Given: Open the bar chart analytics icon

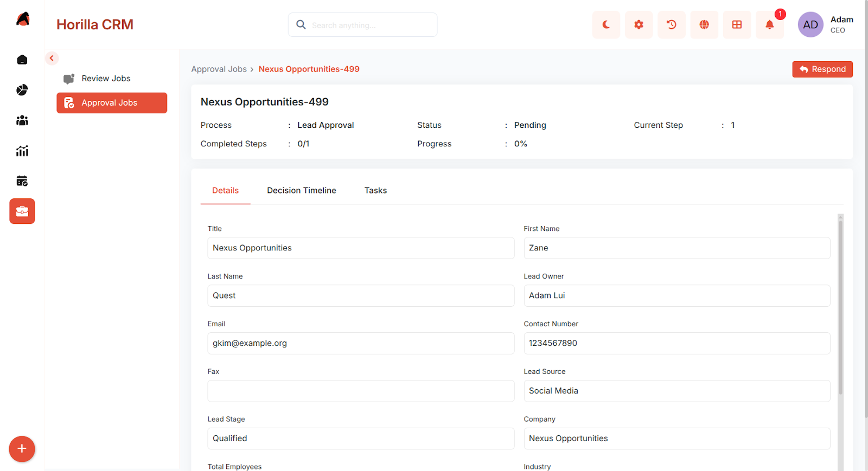Looking at the screenshot, I should (22, 151).
